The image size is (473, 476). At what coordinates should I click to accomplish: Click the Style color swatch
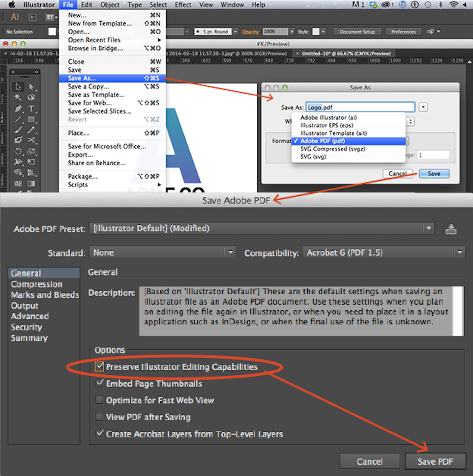316,32
